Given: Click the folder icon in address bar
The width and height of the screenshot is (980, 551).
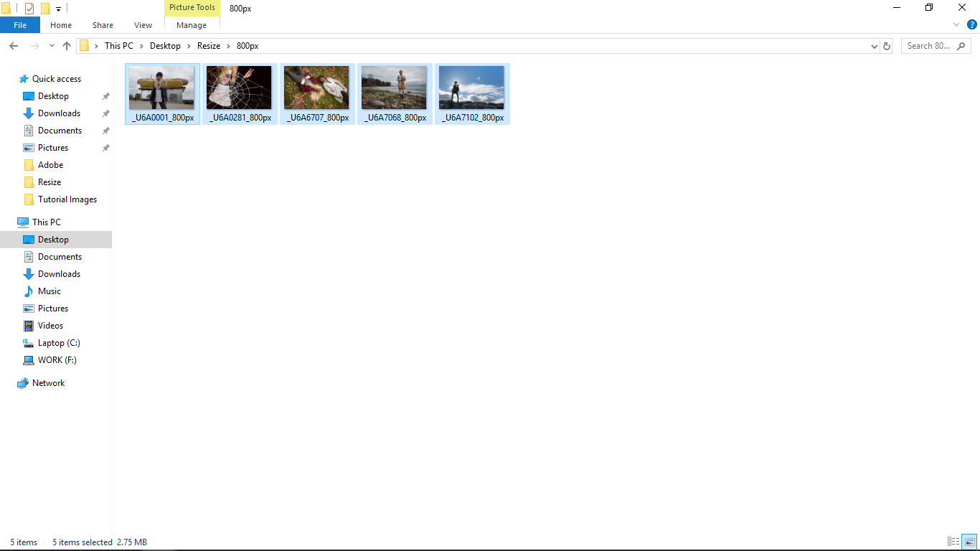Looking at the screenshot, I should tap(85, 46).
